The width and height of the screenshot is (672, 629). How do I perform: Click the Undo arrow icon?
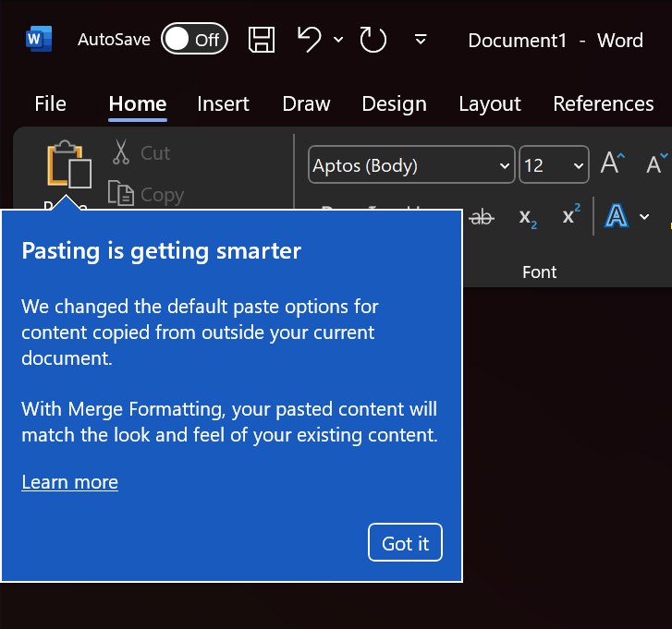tap(310, 39)
